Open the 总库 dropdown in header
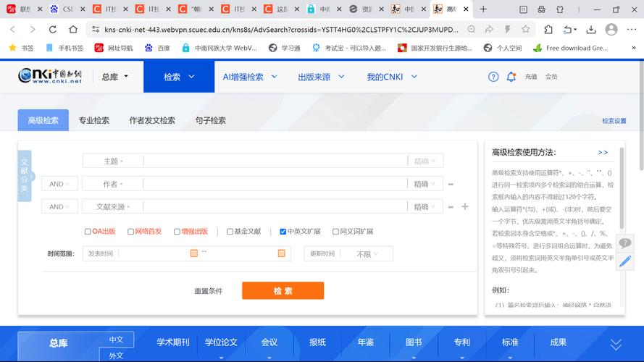644x362 pixels. coord(115,77)
